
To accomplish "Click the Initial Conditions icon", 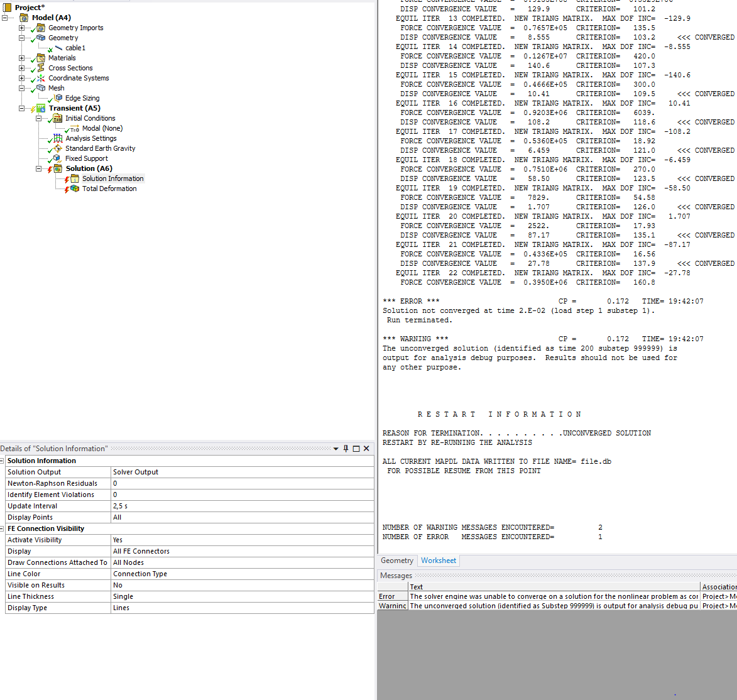I will point(58,118).
